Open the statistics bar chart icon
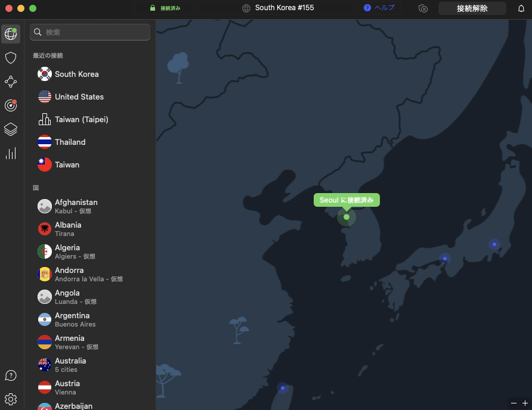This screenshot has width=532, height=410. pyautogui.click(x=11, y=153)
